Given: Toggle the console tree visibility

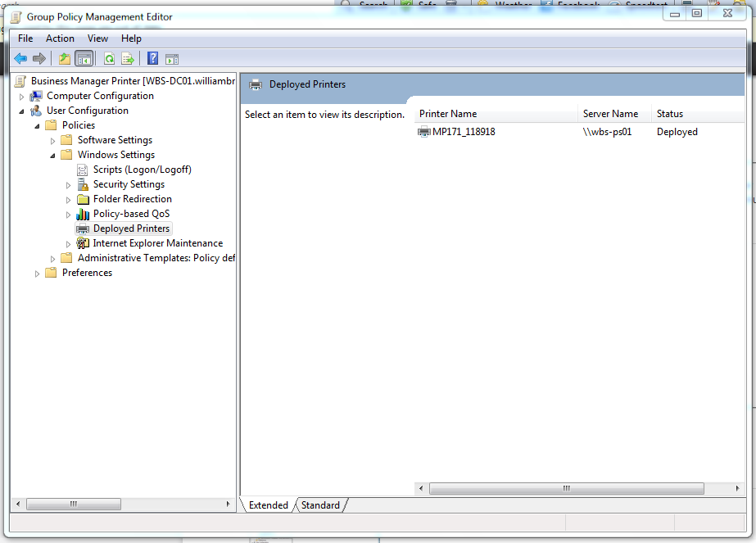Looking at the screenshot, I should click(84, 58).
